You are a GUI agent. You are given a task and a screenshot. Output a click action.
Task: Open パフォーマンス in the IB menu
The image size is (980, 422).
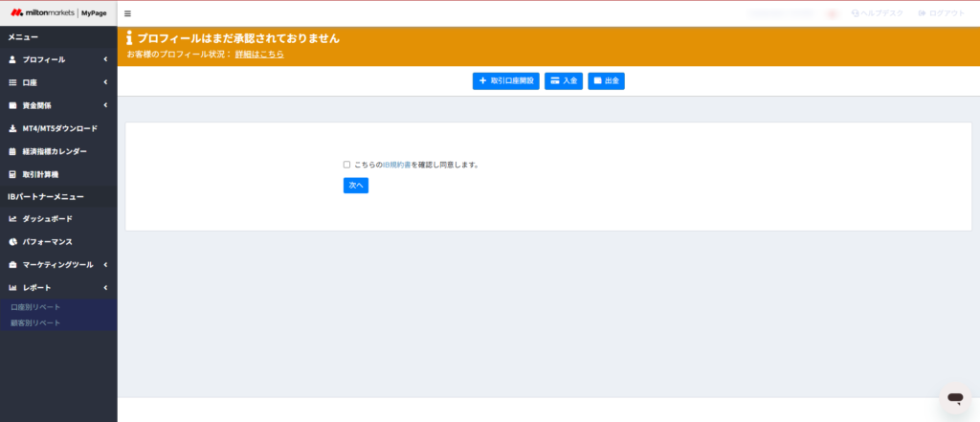(x=47, y=242)
